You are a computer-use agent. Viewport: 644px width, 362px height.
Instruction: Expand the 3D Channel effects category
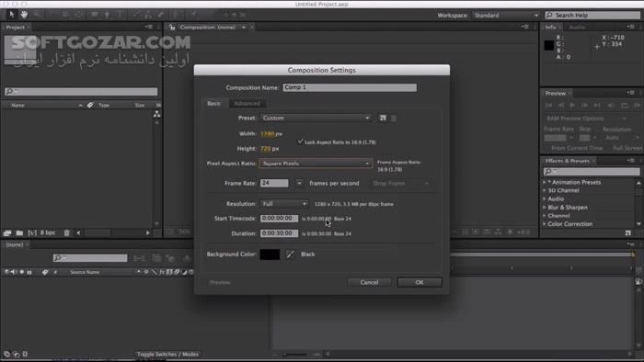click(x=545, y=190)
